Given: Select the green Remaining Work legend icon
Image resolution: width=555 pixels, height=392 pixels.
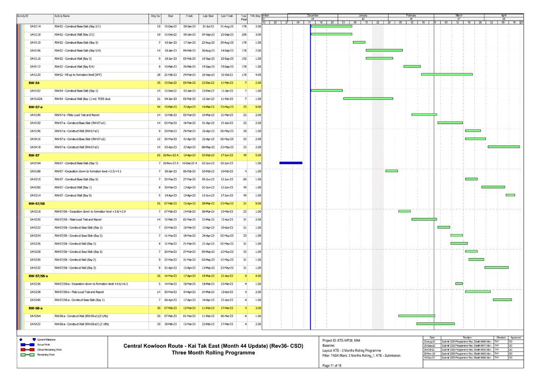Looking at the screenshot, I should tap(27, 355).
